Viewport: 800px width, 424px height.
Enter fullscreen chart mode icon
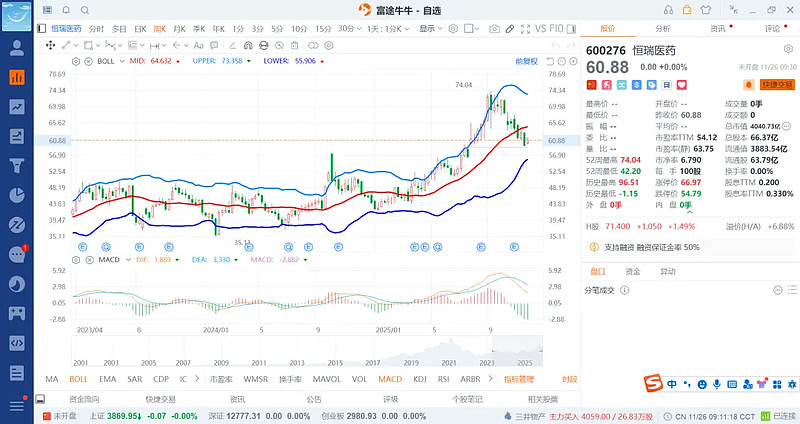525,29
